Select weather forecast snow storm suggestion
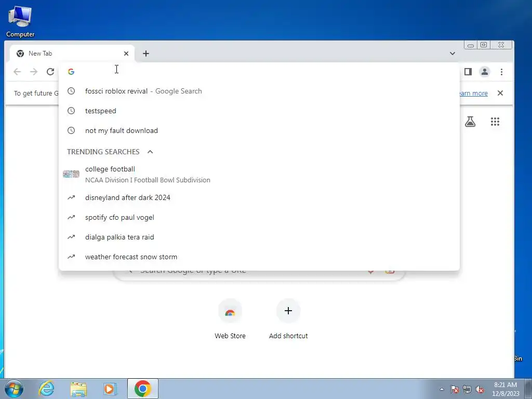Screen dimensions: 532x399 (x=259, y=257)
